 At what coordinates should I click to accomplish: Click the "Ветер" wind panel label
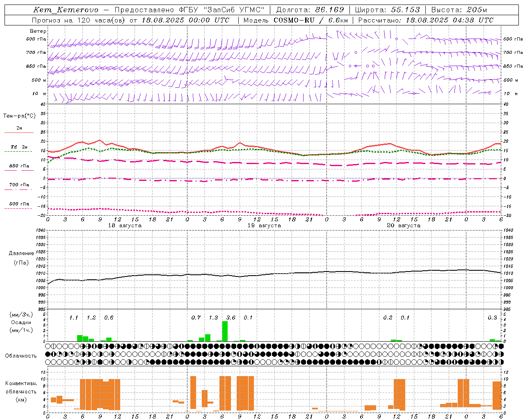(38, 31)
